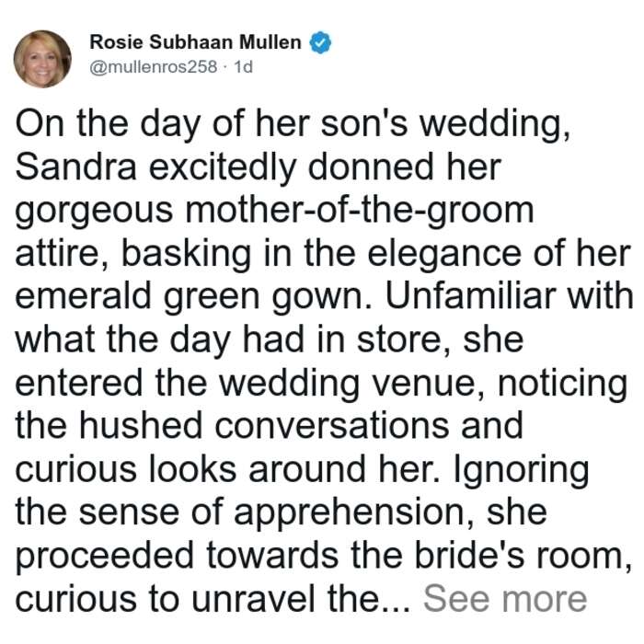Click the line "the sense of apprehension, she"

(x=281, y=513)
